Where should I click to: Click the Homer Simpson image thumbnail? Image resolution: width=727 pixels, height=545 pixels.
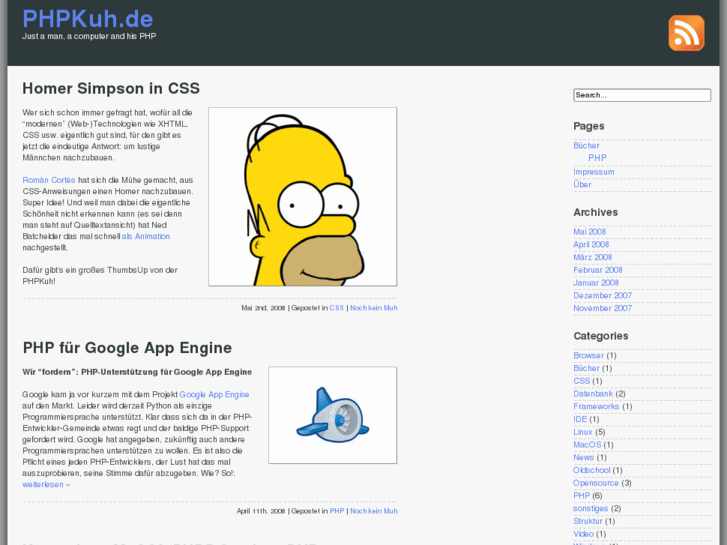coord(303,197)
